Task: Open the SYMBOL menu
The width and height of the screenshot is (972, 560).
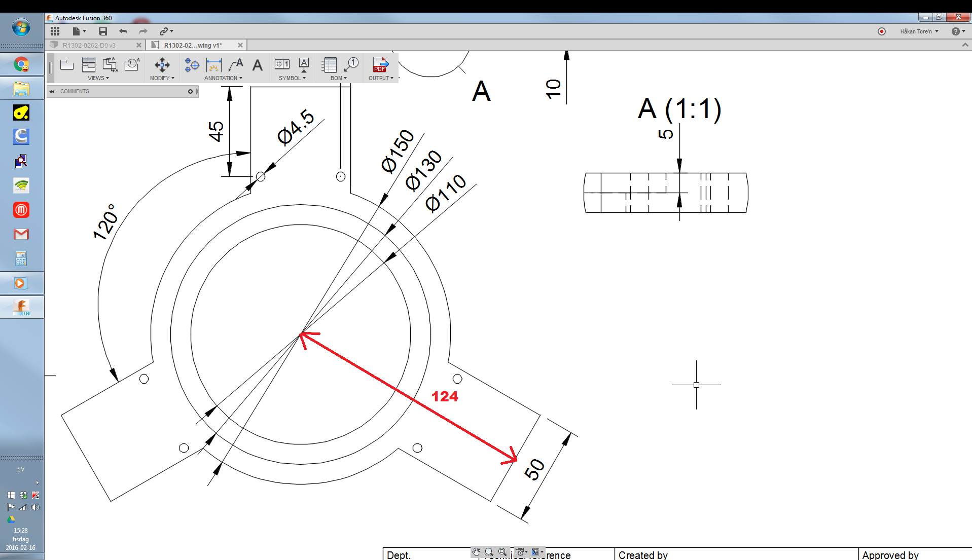Action: (x=292, y=78)
